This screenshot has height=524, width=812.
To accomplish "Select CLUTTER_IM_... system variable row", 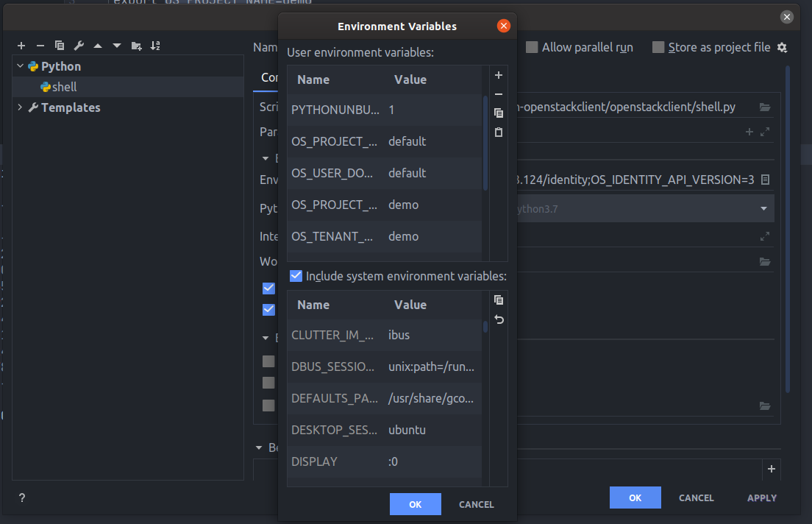I will pos(385,335).
